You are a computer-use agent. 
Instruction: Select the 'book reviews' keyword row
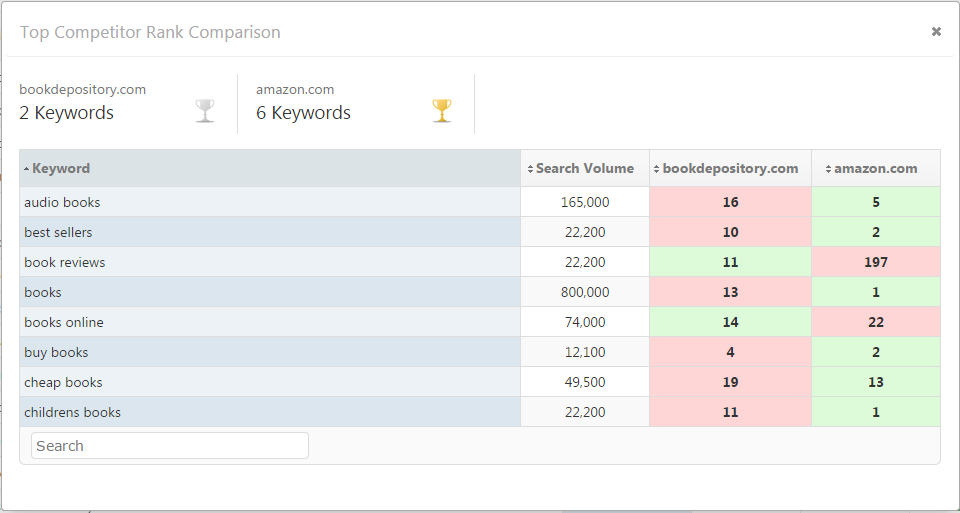click(x=64, y=262)
